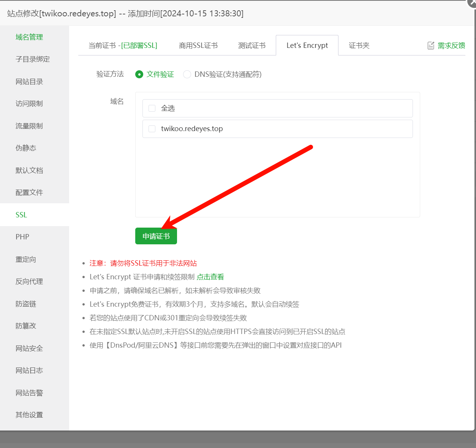Open the 当前证书 tab

(122, 45)
